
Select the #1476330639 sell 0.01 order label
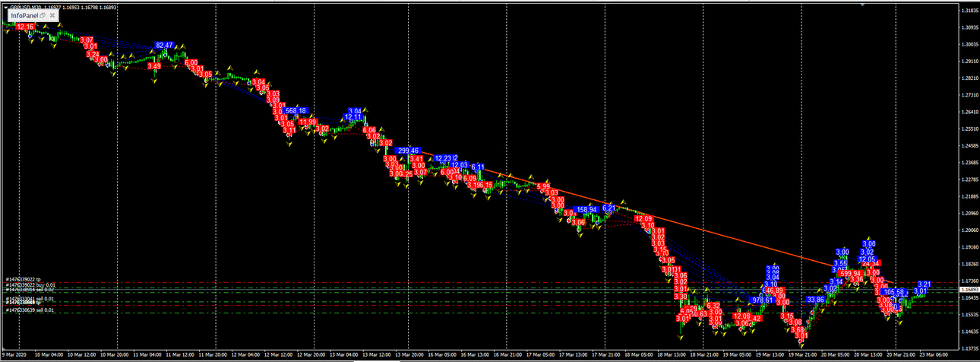click(28, 310)
